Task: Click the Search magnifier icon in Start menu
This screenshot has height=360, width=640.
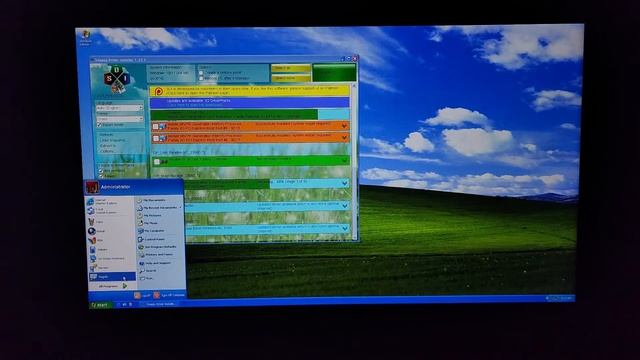Action: [x=142, y=271]
